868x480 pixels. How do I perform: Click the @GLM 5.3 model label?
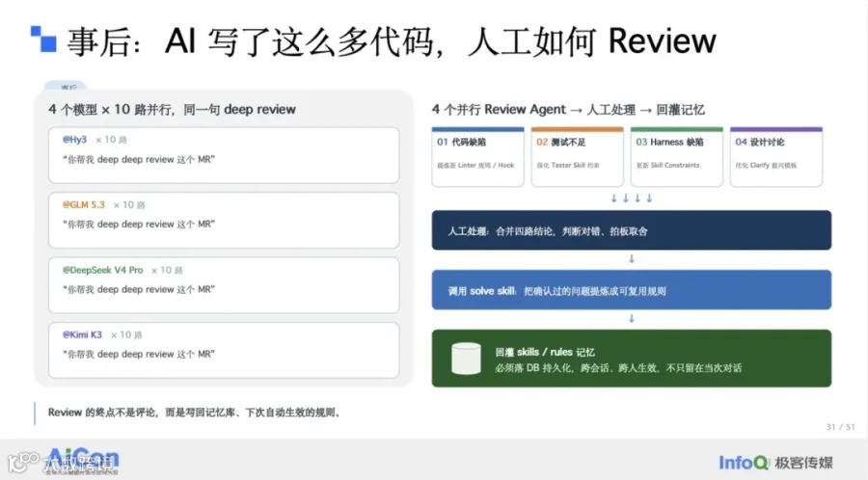(84, 204)
